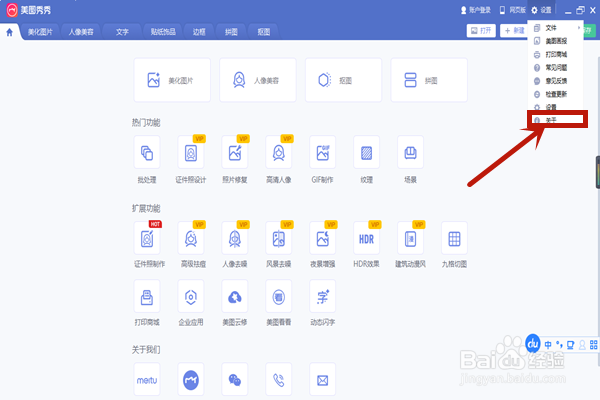Switch to the 人像美容 tab
Image resolution: width=600 pixels, height=400 pixels.
81,32
